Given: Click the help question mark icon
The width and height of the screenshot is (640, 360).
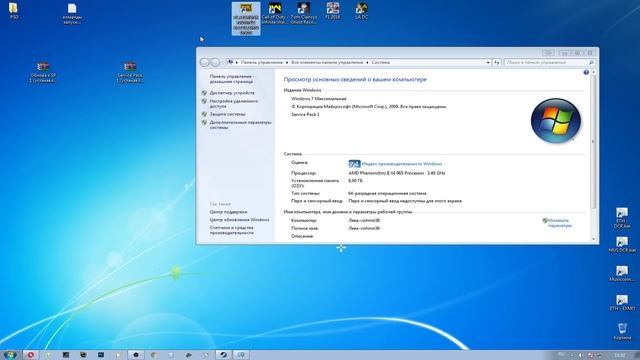Looking at the screenshot, I should [x=586, y=72].
